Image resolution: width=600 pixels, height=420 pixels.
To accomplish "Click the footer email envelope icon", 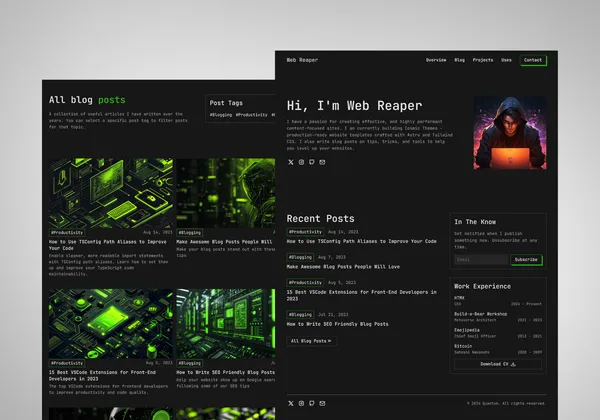I will (322, 403).
